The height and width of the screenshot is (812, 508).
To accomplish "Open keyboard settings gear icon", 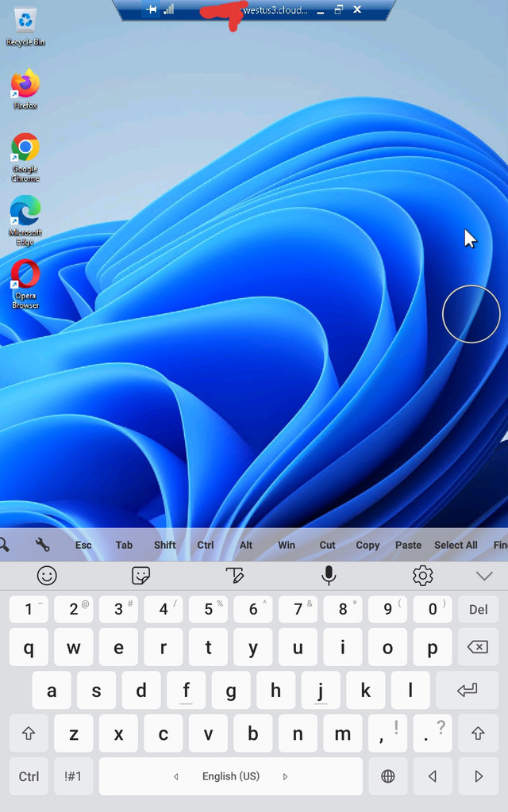I will [x=423, y=576].
